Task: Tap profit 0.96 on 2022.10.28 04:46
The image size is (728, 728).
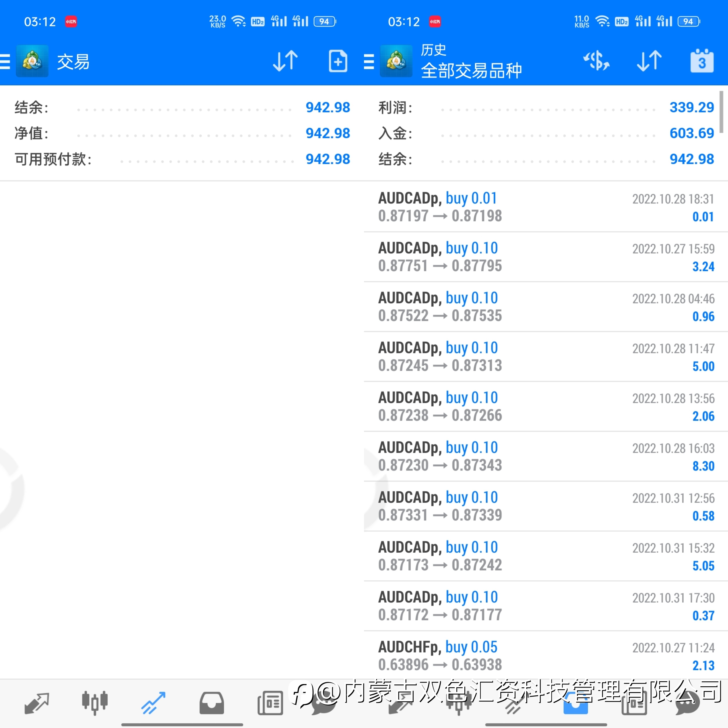Action: pos(703,317)
